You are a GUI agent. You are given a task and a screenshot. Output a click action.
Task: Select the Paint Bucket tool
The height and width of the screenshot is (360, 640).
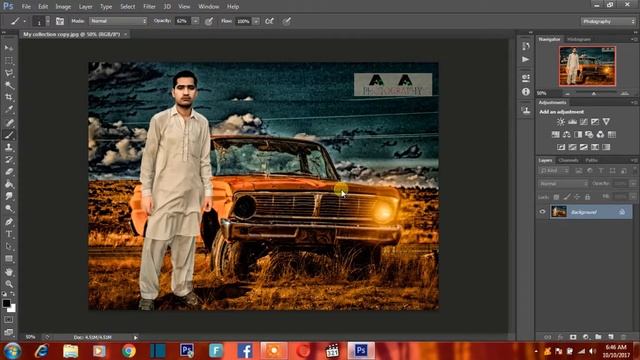(x=9, y=184)
